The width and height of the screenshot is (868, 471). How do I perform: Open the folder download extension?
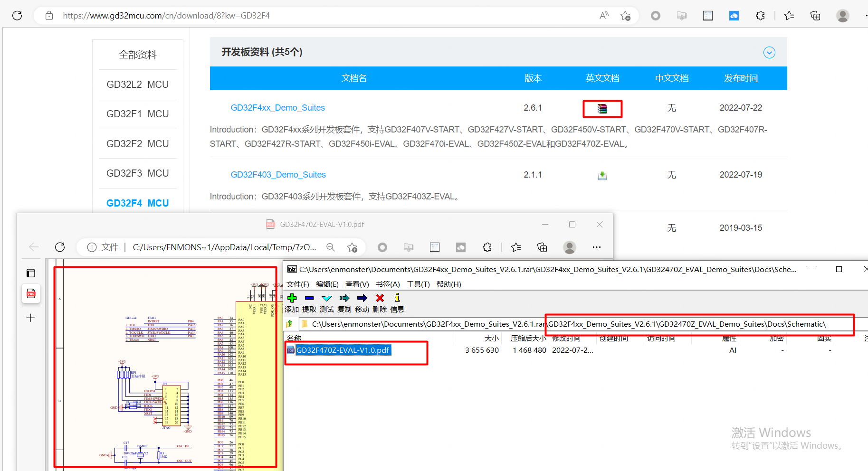point(682,16)
